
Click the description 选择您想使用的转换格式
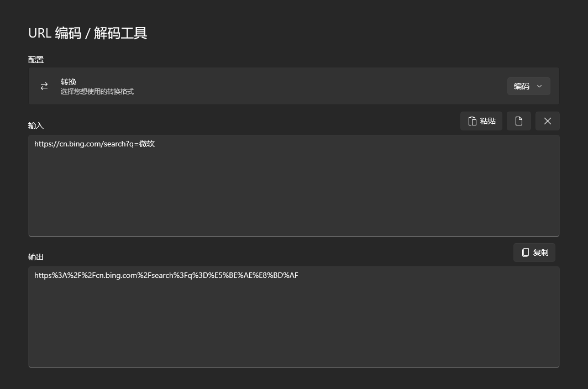point(97,92)
